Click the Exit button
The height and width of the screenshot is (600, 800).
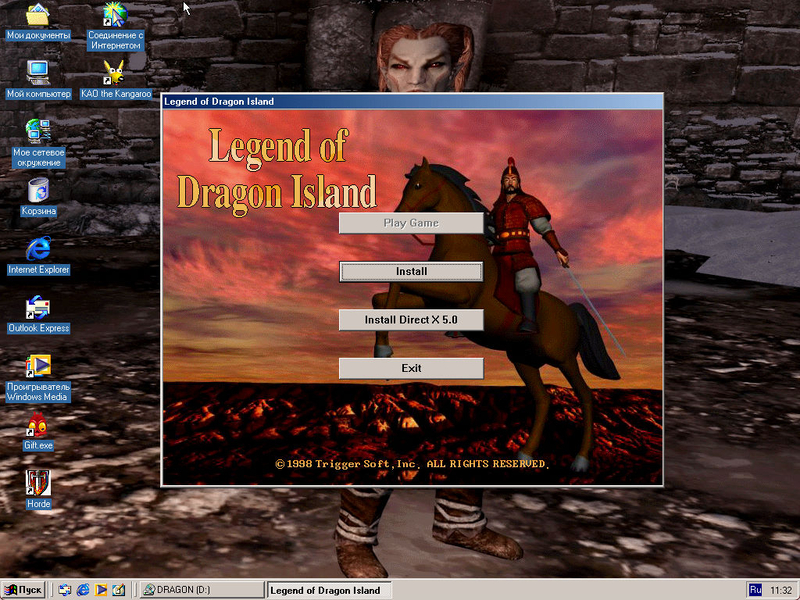[411, 368]
